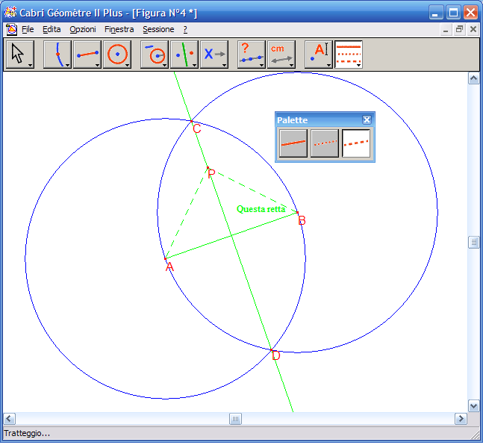Click intersection point C
Viewport: 483px width, 448px height.
(191, 122)
